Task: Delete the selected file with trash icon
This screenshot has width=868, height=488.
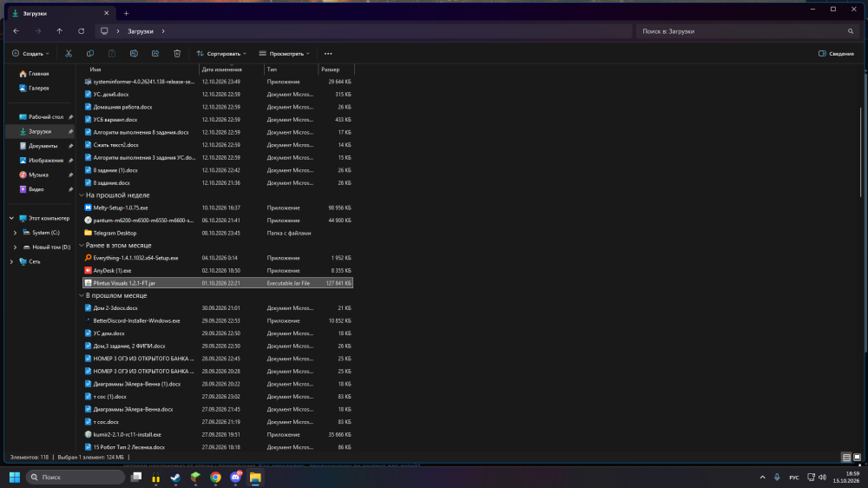Action: tap(177, 54)
